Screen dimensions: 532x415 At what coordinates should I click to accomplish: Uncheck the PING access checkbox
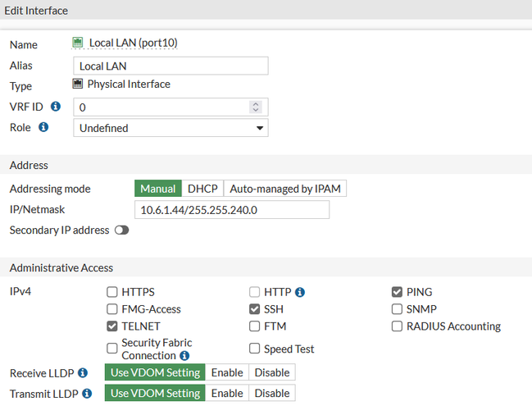tap(397, 292)
